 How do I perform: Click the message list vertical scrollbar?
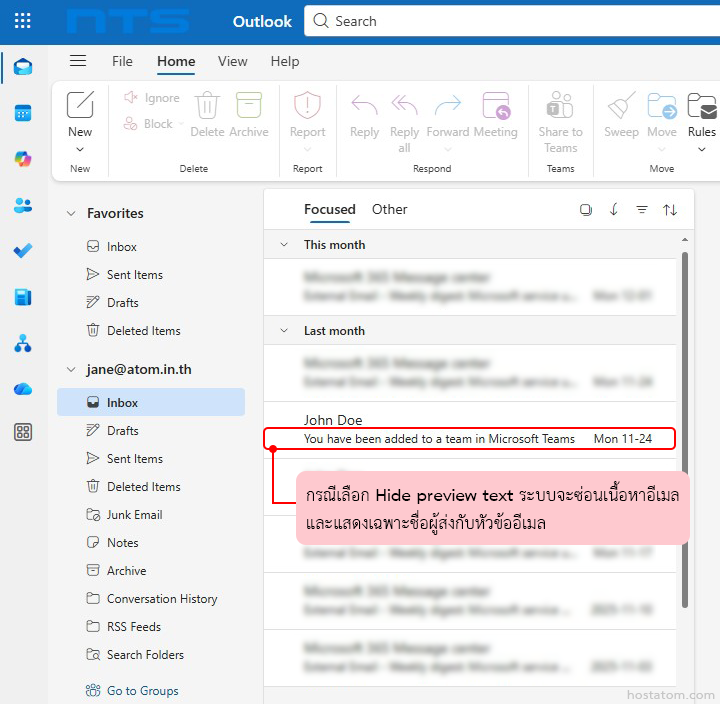[685, 430]
